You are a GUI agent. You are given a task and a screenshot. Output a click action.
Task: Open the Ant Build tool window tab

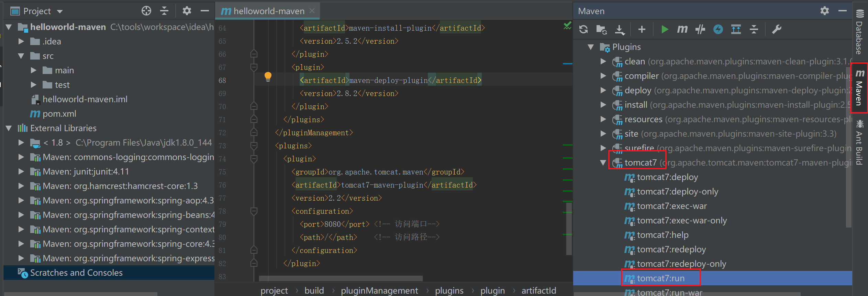[860, 142]
